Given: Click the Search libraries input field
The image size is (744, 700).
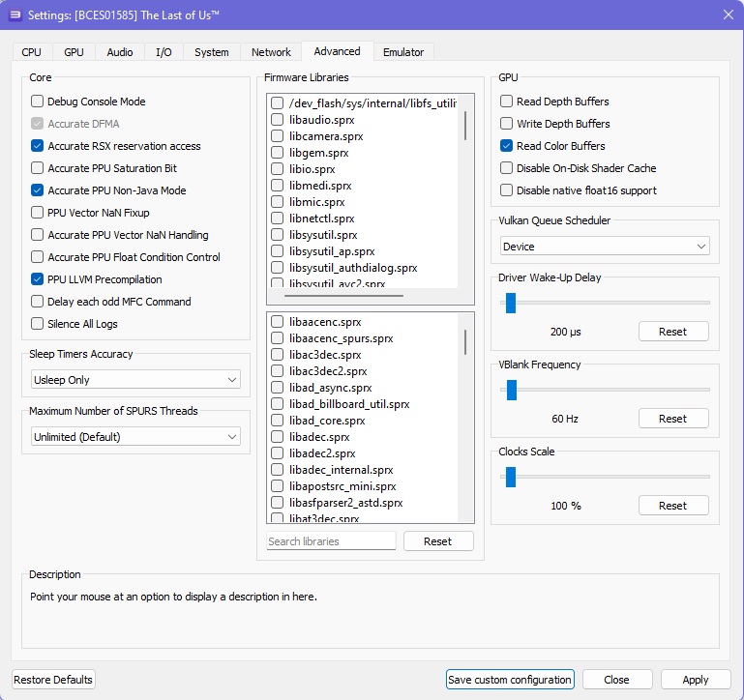Looking at the screenshot, I should pos(331,541).
